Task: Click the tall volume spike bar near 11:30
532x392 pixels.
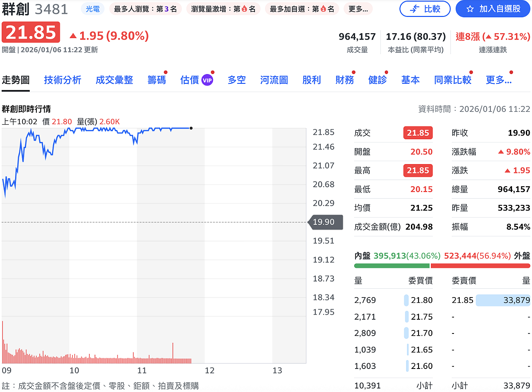Action: pos(172,353)
